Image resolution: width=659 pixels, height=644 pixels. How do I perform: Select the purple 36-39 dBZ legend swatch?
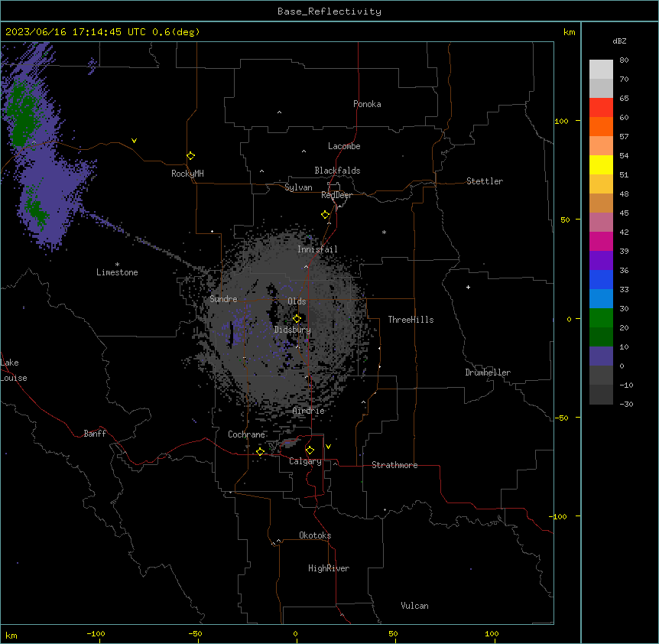tap(601, 261)
